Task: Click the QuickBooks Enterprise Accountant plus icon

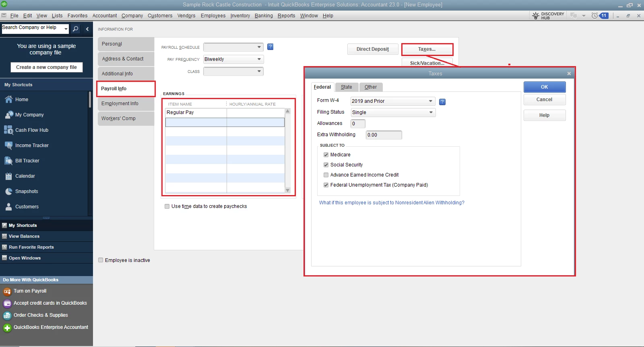Action: pyautogui.click(x=7, y=328)
